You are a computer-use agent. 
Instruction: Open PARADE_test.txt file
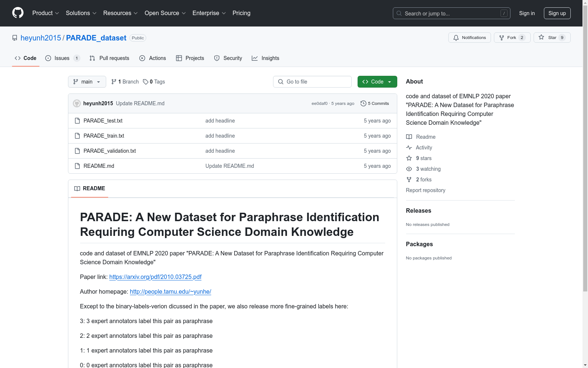[x=103, y=121]
